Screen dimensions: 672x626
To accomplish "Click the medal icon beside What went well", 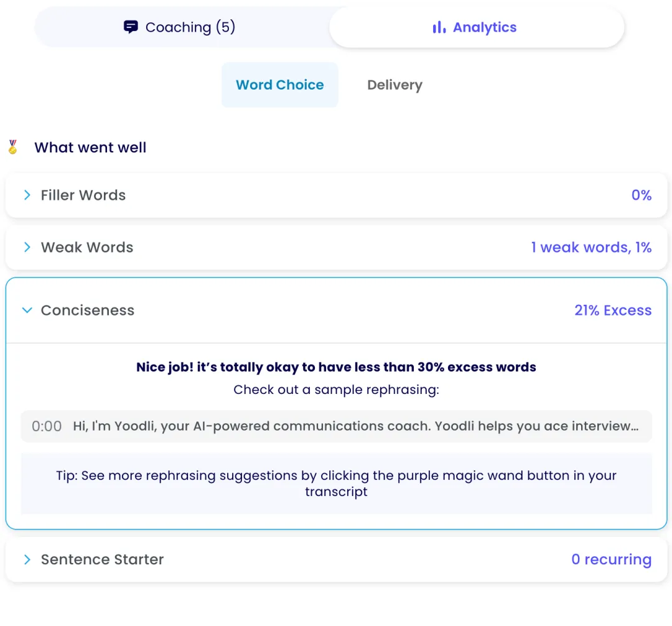I will pyautogui.click(x=13, y=147).
